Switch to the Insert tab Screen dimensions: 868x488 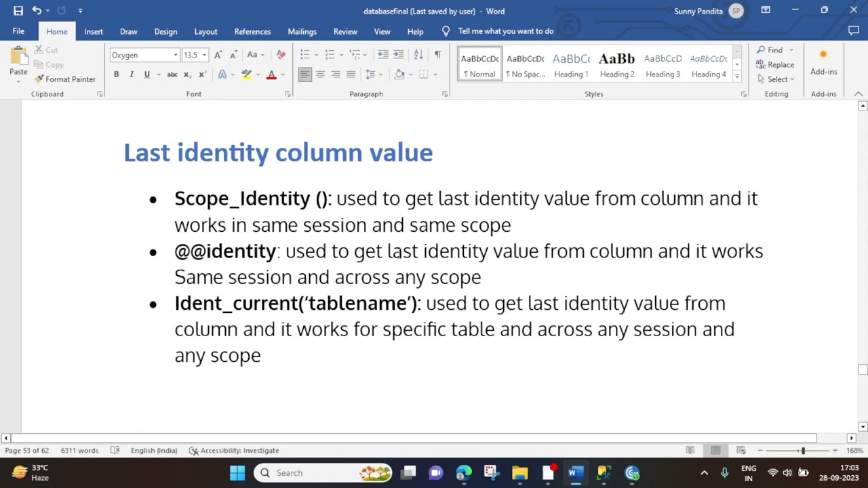94,31
